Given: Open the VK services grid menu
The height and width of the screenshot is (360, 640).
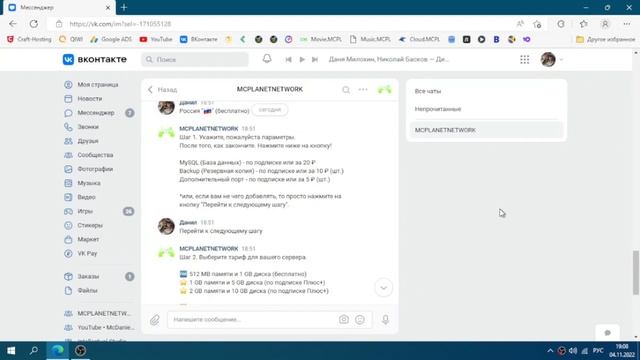Looking at the screenshot, I should point(524,60).
